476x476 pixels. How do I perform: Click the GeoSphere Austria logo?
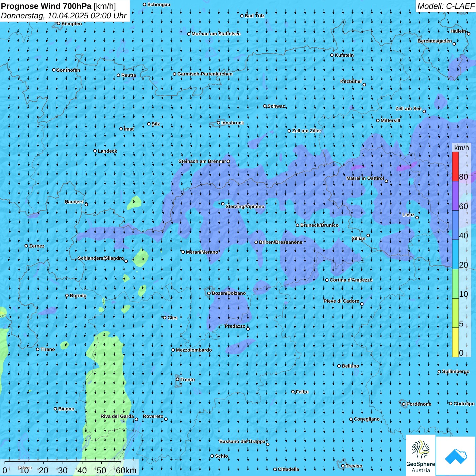coord(421,455)
